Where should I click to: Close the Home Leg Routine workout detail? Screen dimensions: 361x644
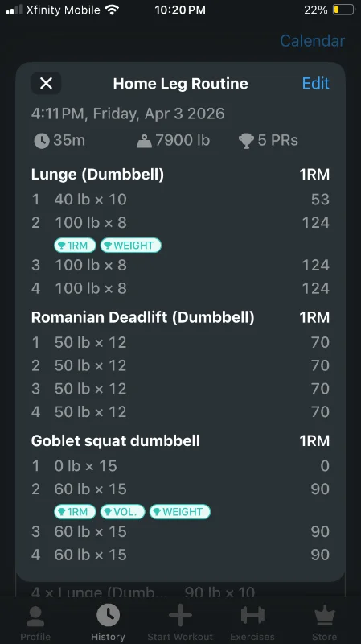(46, 84)
